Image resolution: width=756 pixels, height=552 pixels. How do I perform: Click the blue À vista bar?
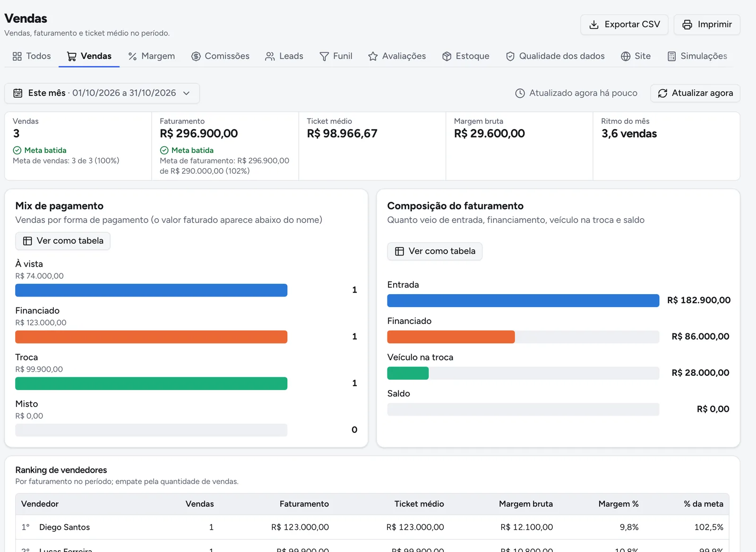[151, 290]
